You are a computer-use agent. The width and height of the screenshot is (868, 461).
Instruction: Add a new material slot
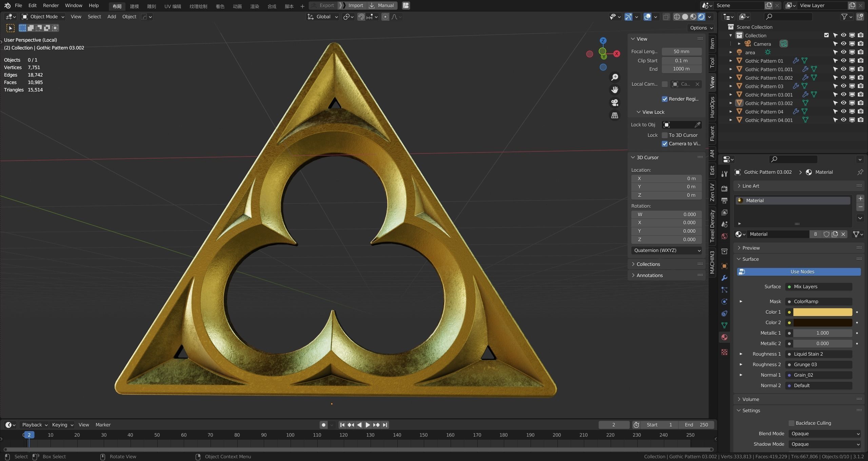[860, 198]
